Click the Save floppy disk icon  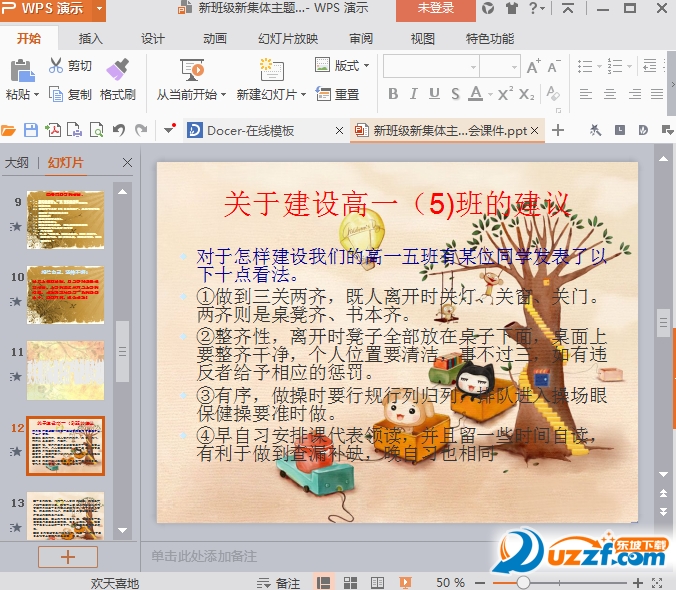click(x=31, y=130)
